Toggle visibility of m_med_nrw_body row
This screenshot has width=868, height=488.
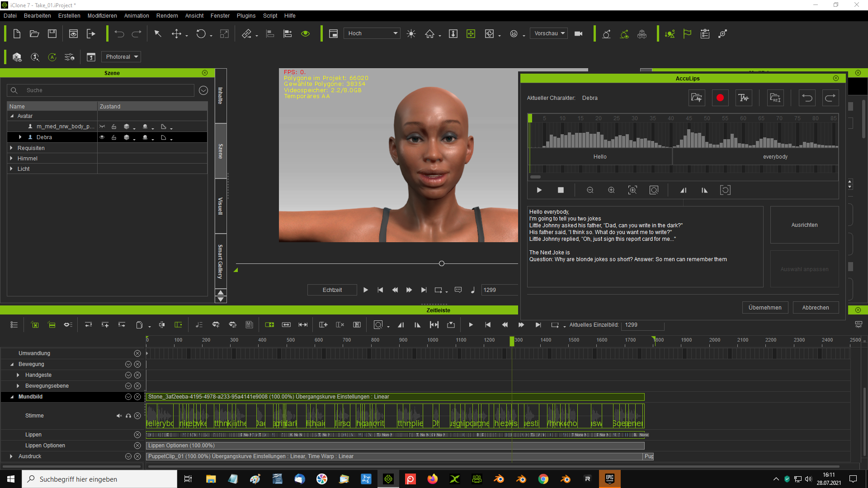click(x=102, y=127)
